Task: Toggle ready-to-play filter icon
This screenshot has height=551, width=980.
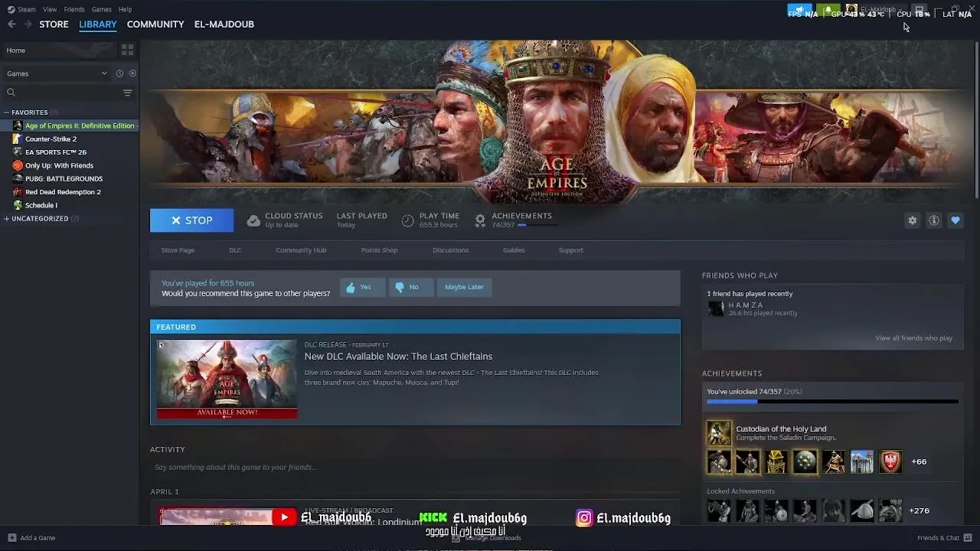Action: click(132, 73)
